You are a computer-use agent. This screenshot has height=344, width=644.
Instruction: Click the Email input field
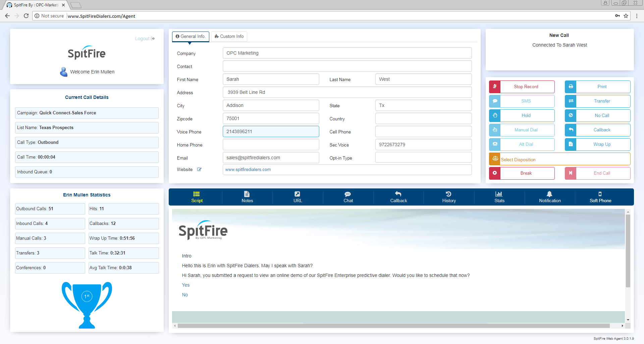coord(271,158)
